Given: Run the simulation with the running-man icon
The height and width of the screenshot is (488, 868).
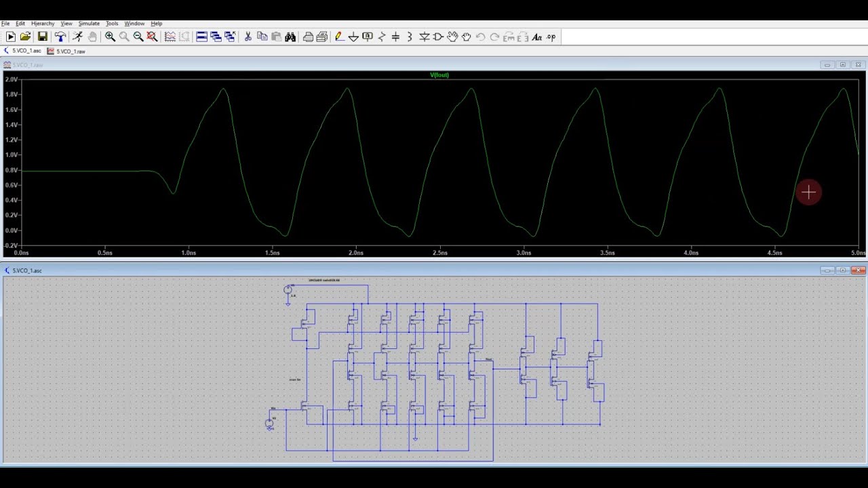Looking at the screenshot, I should [77, 37].
